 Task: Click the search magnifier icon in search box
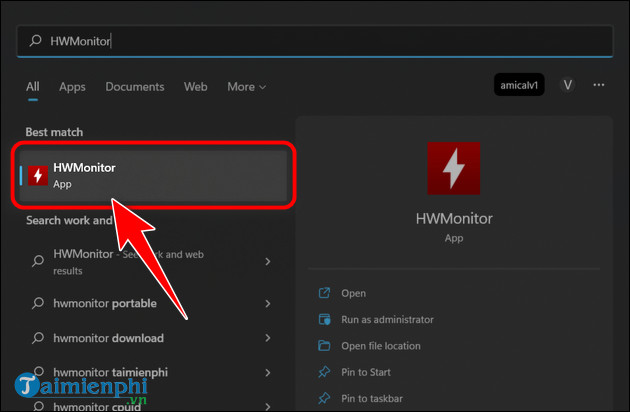pos(35,41)
